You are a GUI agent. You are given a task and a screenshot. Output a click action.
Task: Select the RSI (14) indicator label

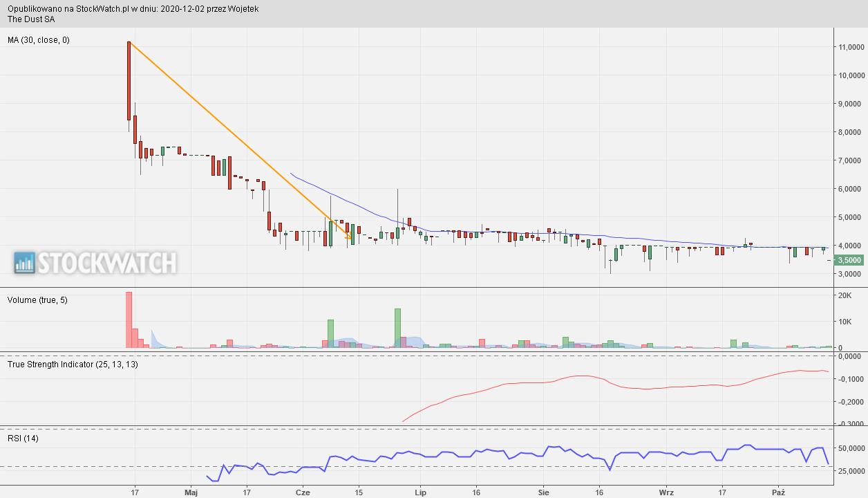click(23, 439)
